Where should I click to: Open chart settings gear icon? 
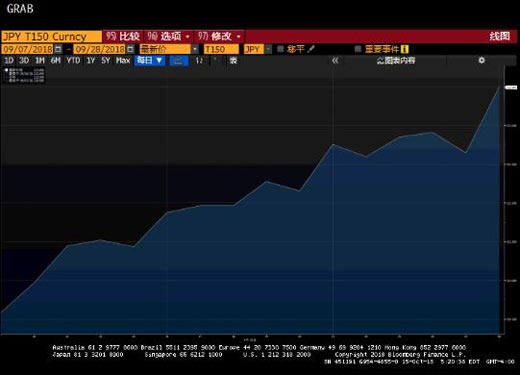(481, 60)
